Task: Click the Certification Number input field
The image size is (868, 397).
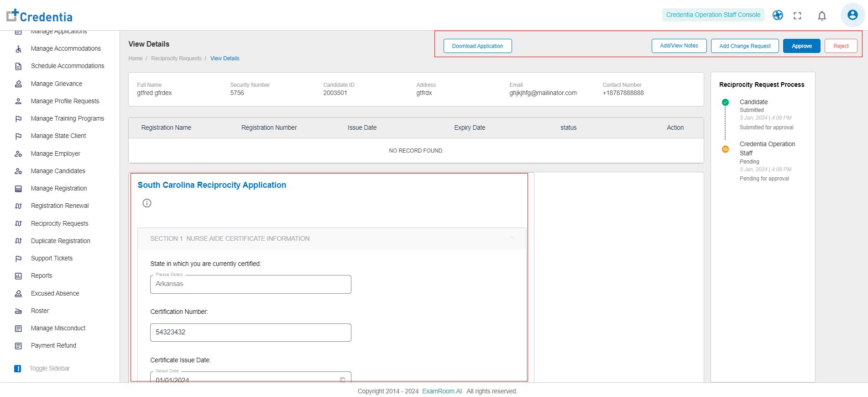Action: pyautogui.click(x=251, y=333)
